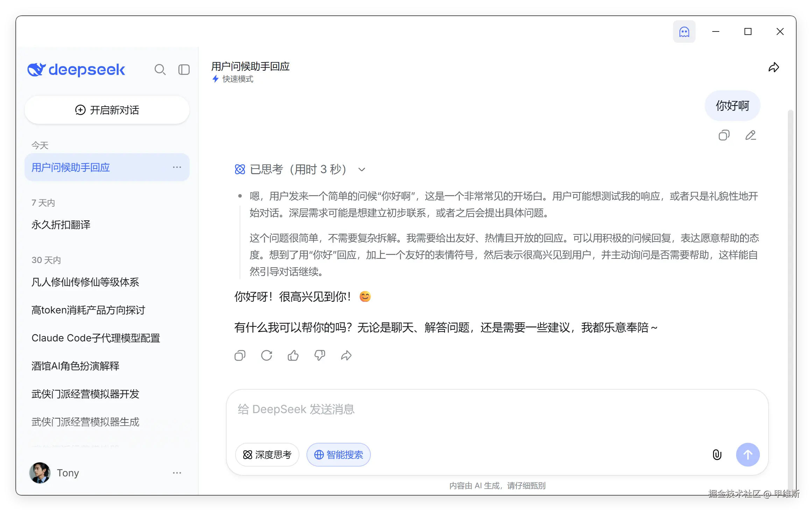Open the more menu next to Tony
The image size is (812, 511).
(177, 473)
